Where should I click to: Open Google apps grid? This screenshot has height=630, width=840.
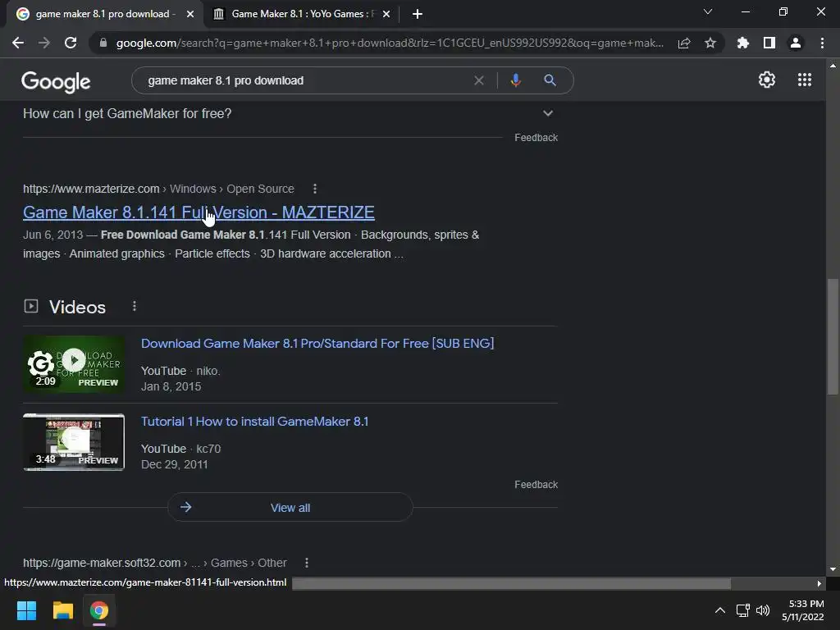click(x=805, y=80)
